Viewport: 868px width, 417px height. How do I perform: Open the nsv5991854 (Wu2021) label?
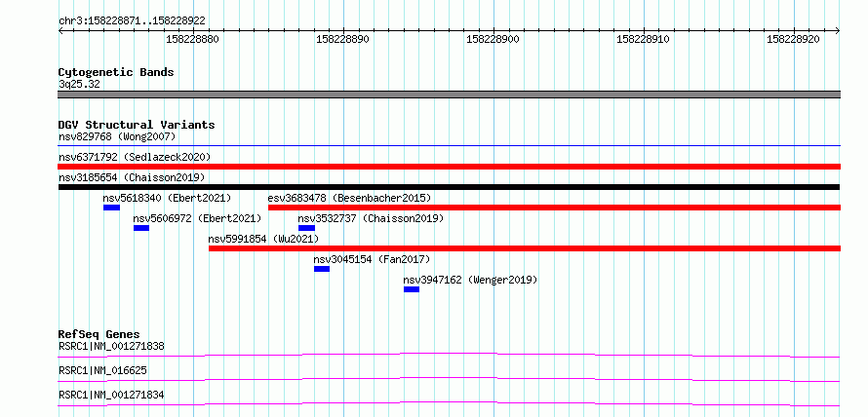tap(263, 239)
